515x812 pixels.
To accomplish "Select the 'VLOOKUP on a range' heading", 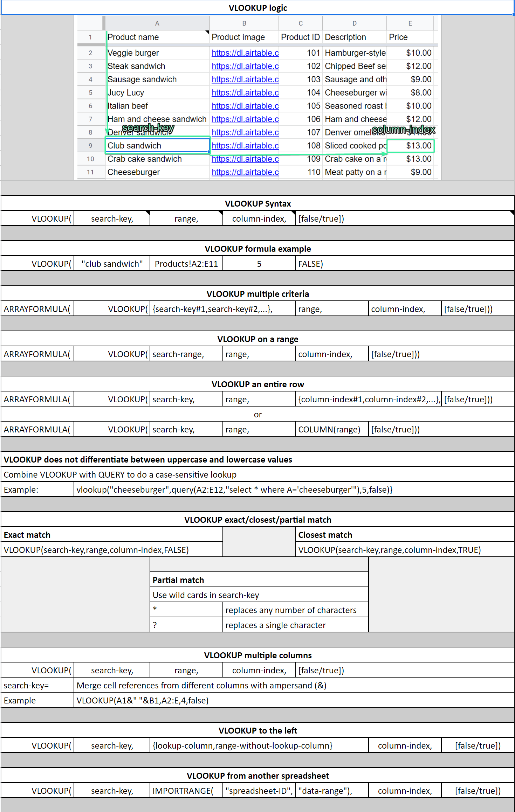I will click(257, 339).
